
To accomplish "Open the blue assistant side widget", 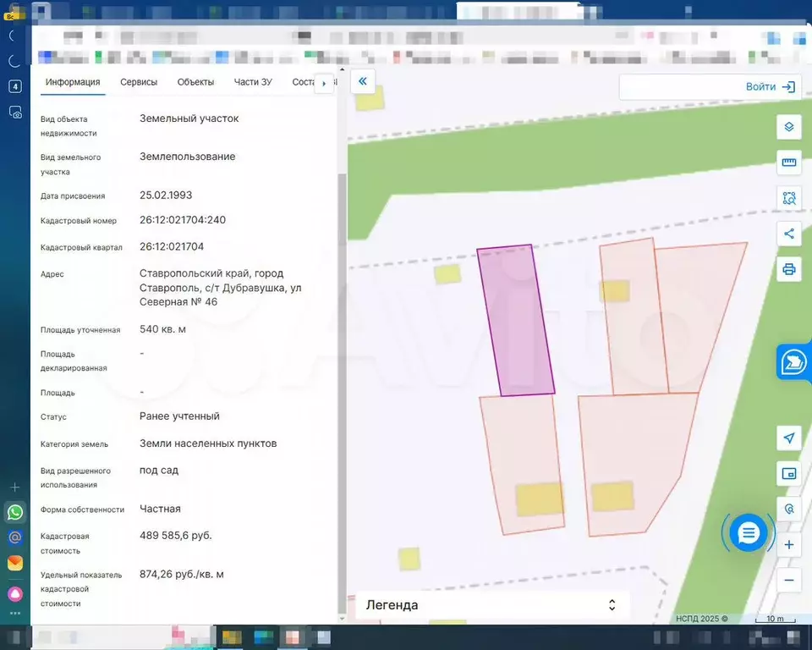I will [x=794, y=361].
